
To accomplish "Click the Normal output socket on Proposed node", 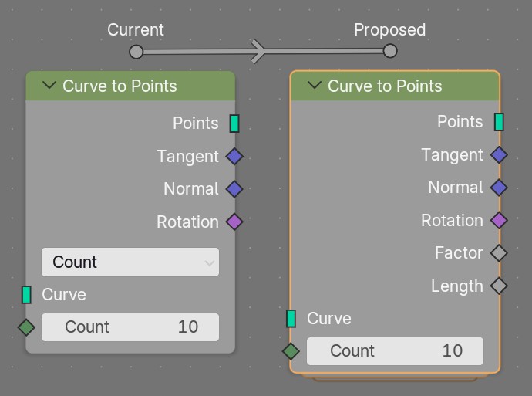I will click(499, 188).
